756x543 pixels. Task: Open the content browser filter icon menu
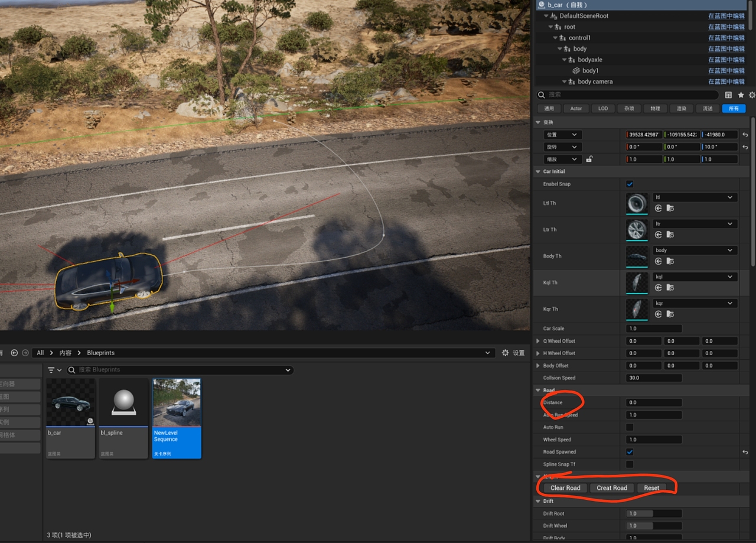click(54, 370)
